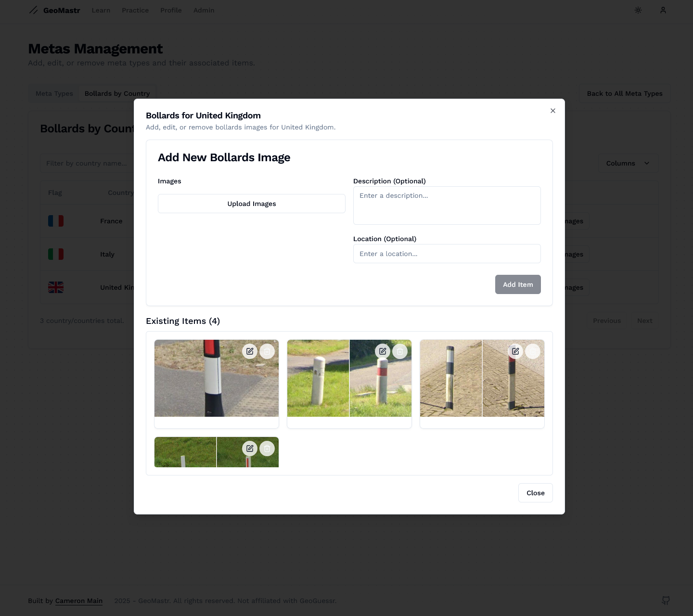Open the user account icon menu
This screenshot has width=693, height=616.
[663, 10]
